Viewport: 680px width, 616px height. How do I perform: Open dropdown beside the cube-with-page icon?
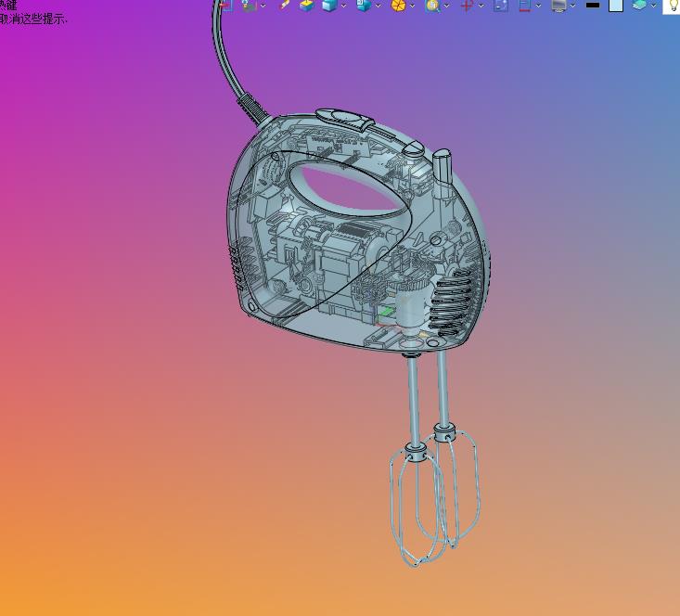(378, 6)
